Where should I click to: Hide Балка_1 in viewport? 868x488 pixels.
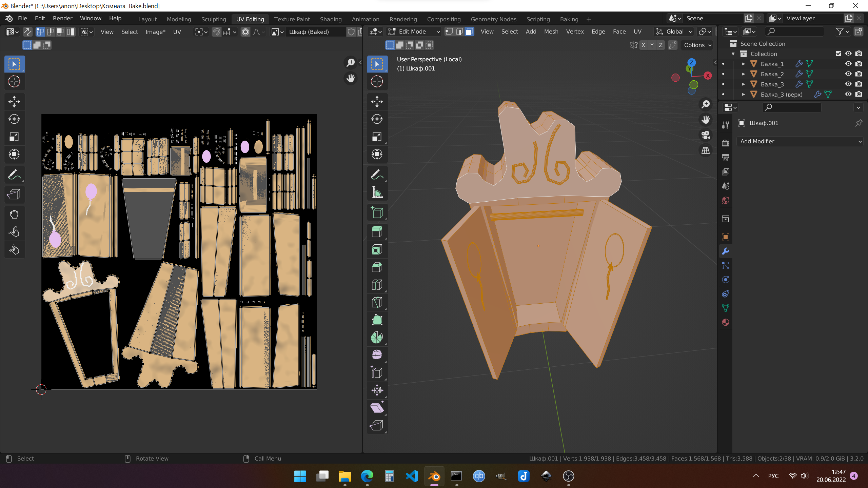point(848,64)
